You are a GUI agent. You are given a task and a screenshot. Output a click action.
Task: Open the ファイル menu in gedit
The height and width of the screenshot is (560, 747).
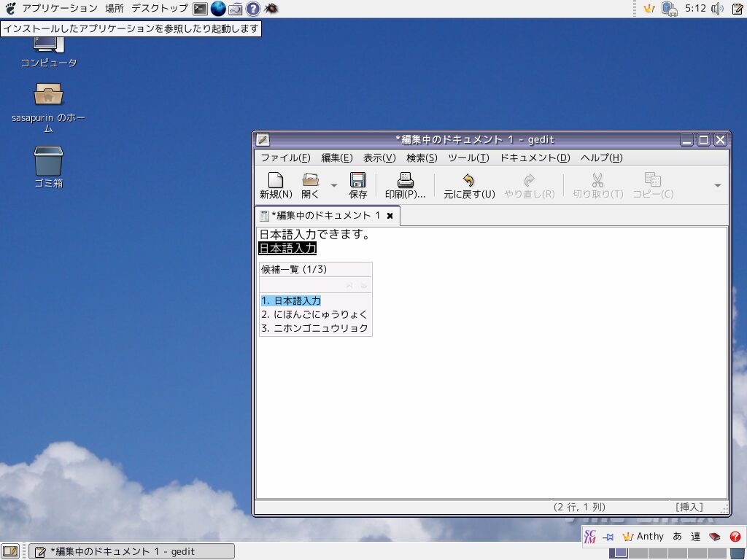click(x=279, y=157)
